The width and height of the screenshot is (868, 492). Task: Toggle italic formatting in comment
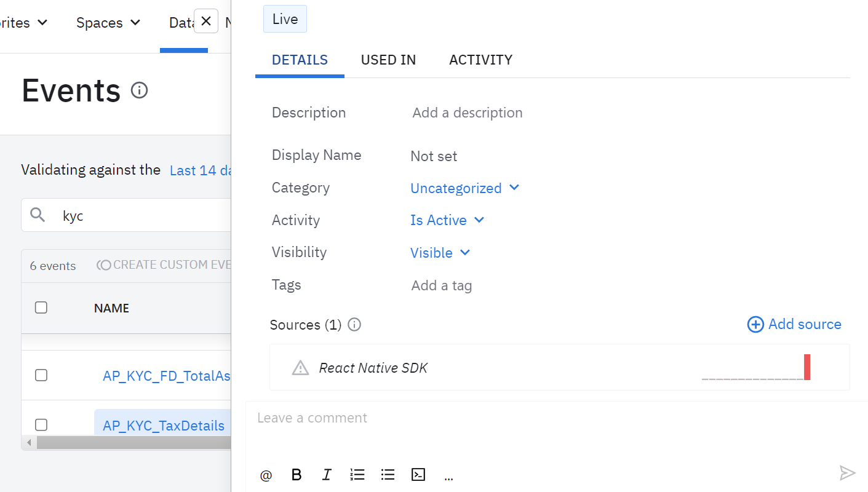point(327,475)
